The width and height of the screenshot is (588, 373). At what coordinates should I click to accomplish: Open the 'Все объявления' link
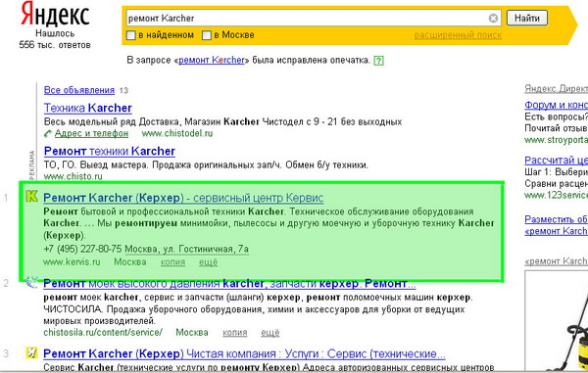click(79, 90)
